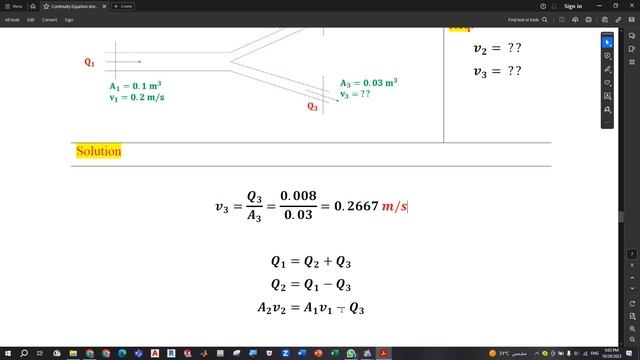
Task: Choose the freehand Draw tool
Action: [607, 83]
